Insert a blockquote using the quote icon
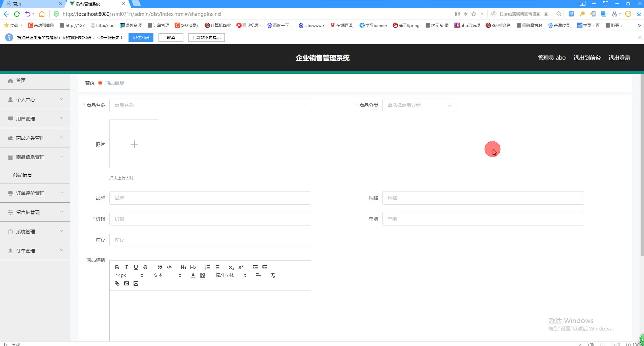Image resolution: width=644 pixels, height=346 pixels. click(160, 267)
